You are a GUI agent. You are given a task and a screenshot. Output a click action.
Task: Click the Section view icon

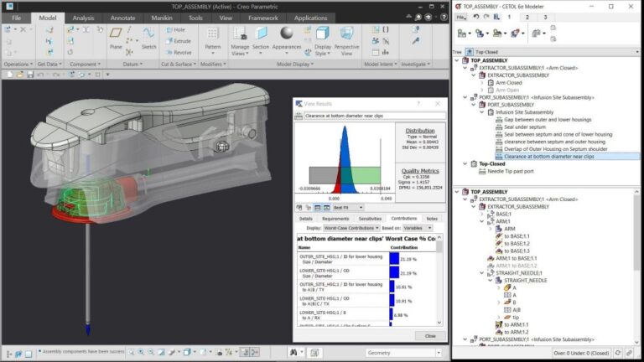coord(261,40)
